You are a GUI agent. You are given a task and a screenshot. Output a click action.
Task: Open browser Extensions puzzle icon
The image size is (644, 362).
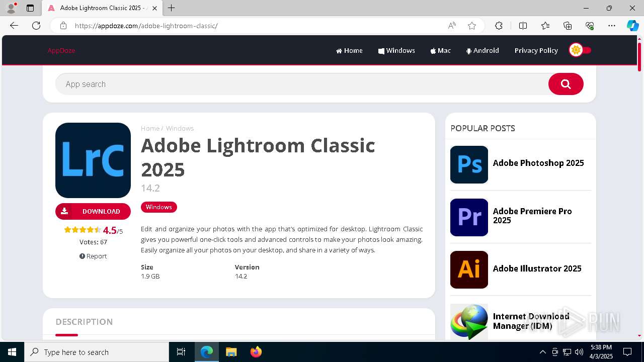pyautogui.click(x=499, y=26)
